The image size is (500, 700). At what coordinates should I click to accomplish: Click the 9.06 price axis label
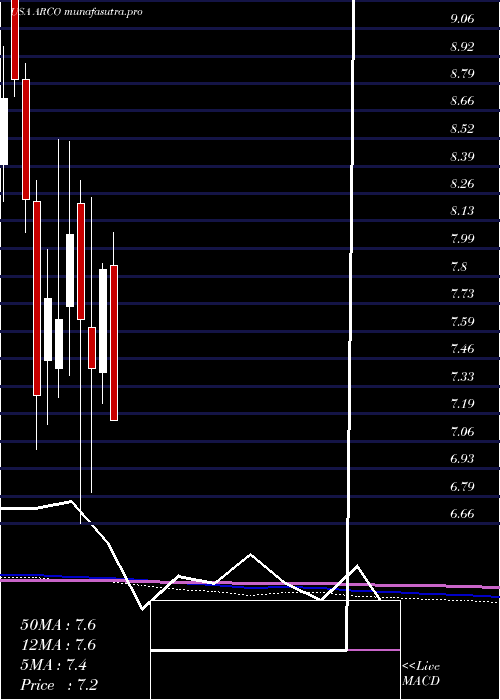click(462, 19)
